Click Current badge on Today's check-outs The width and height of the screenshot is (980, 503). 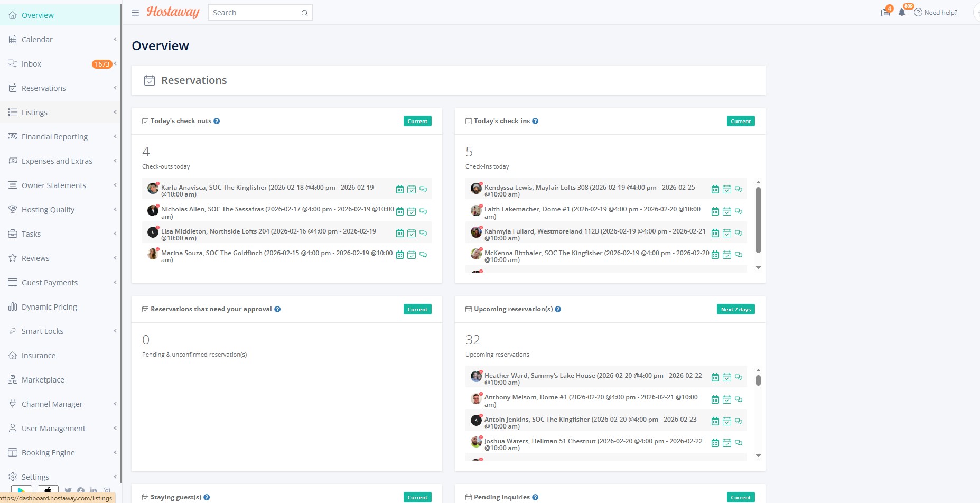[417, 121]
